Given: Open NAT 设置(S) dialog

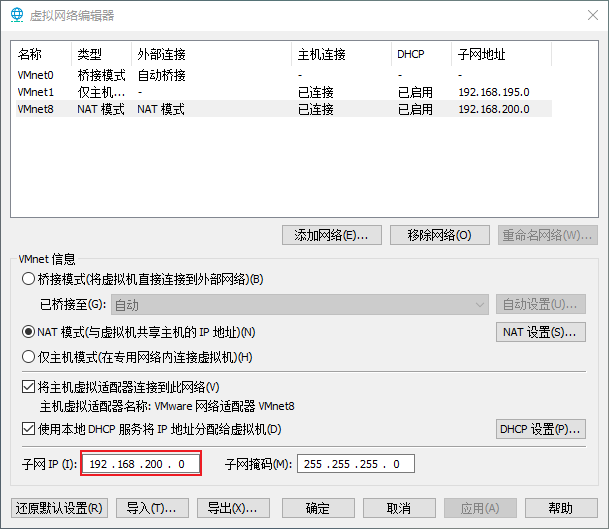Looking at the screenshot, I should (541, 332).
